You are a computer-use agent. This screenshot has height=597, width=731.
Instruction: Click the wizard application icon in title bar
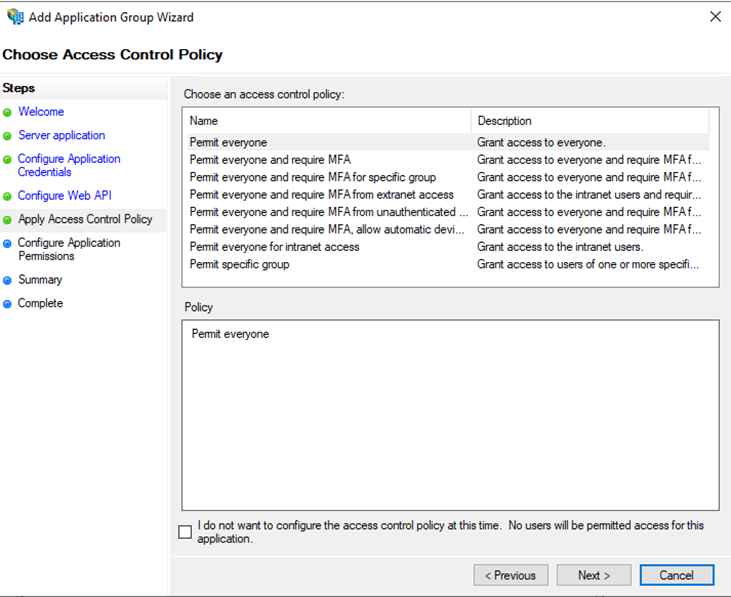coord(15,17)
